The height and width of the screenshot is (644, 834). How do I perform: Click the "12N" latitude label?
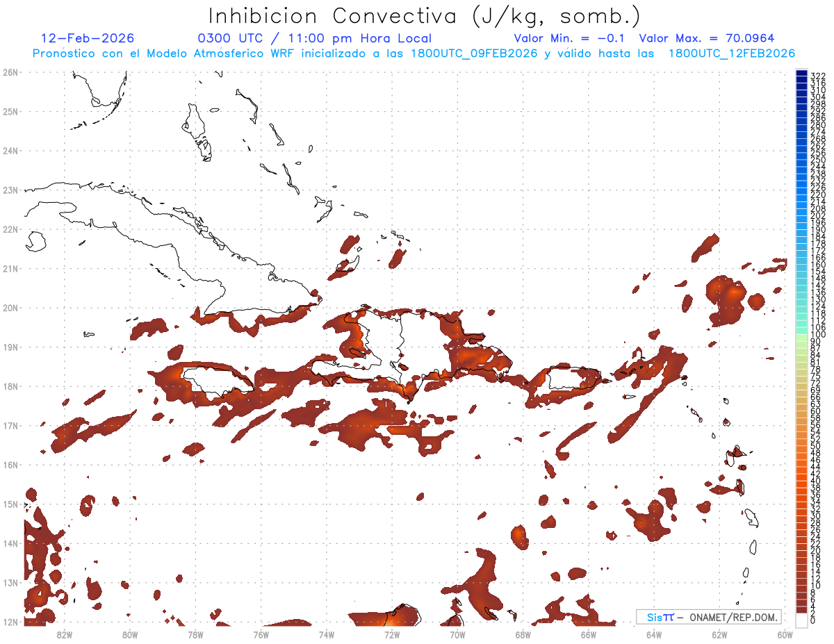10,622
